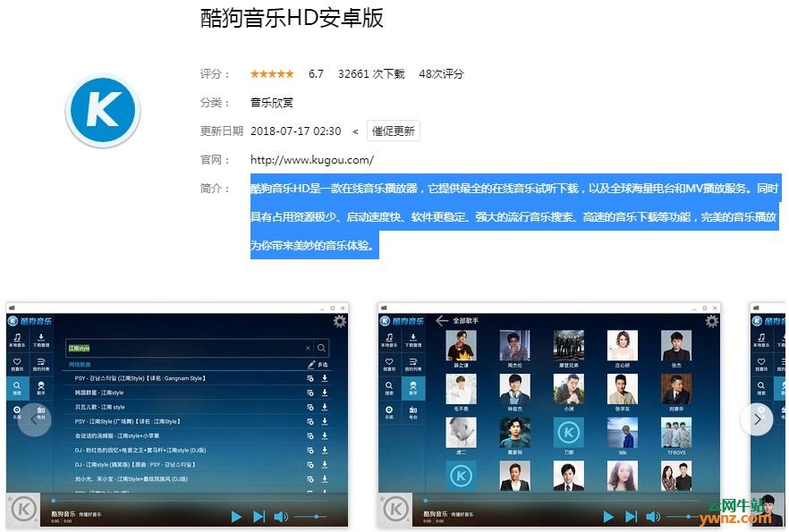Image resolution: width=789 pixels, height=532 pixels.
Task: Click the magnifier button next to the search box
Action: (321, 348)
